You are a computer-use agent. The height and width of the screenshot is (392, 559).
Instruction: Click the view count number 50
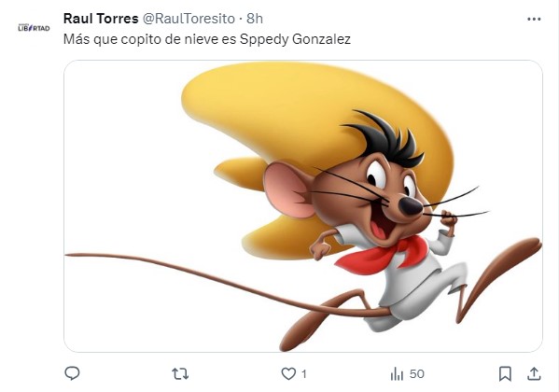pyautogui.click(x=417, y=374)
